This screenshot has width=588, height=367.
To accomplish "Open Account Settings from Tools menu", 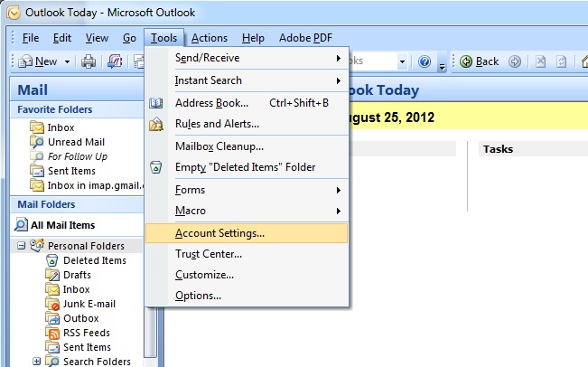I will coord(247,233).
